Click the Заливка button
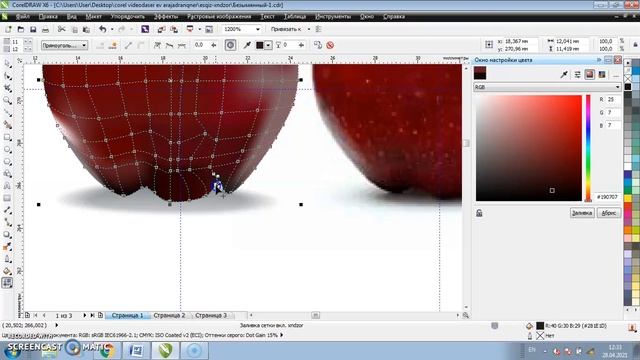Viewport: 640px width, 360px height. click(582, 213)
